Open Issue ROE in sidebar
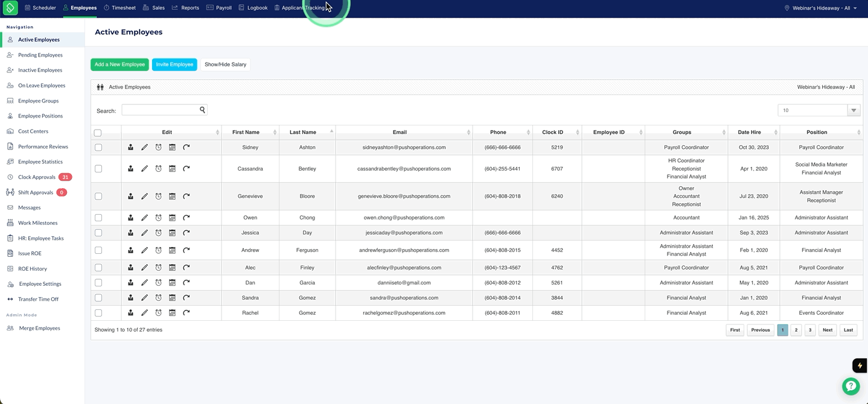This screenshot has width=868, height=404. pyautogui.click(x=30, y=253)
